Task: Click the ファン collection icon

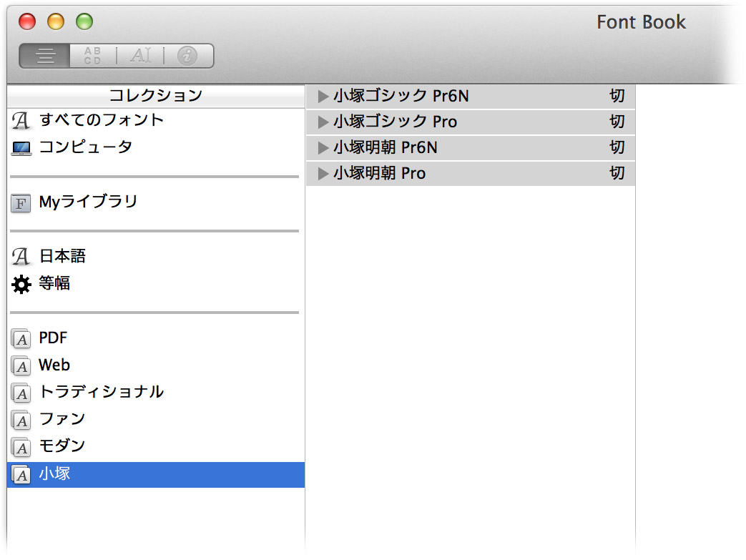Action: 21,420
